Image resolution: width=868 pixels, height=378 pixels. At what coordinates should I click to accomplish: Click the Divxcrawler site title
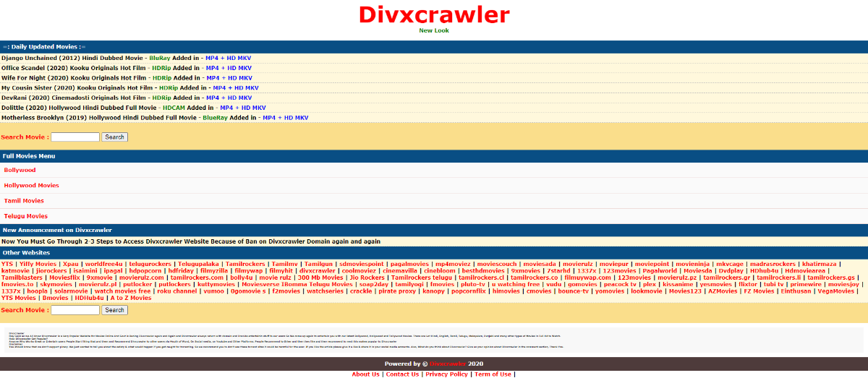pos(434,14)
